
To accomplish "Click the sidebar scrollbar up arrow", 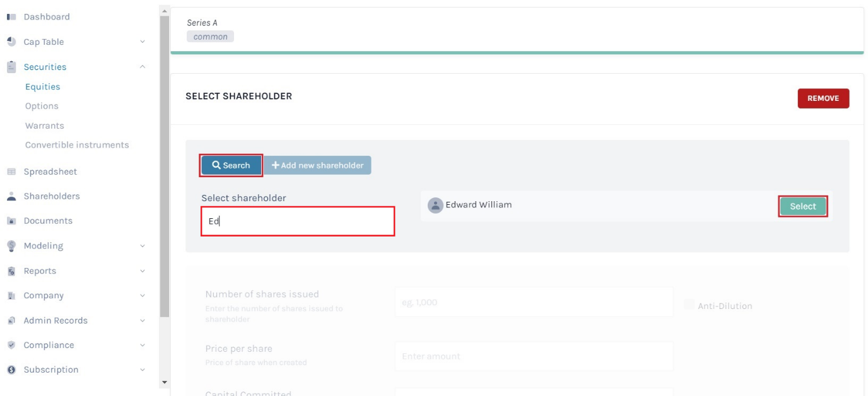I will [x=165, y=11].
